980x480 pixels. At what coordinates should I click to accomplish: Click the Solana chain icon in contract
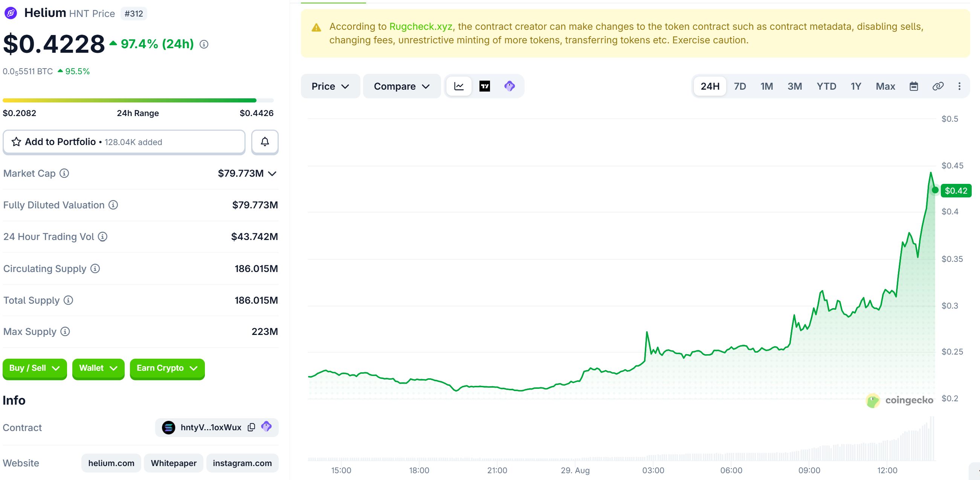click(168, 428)
